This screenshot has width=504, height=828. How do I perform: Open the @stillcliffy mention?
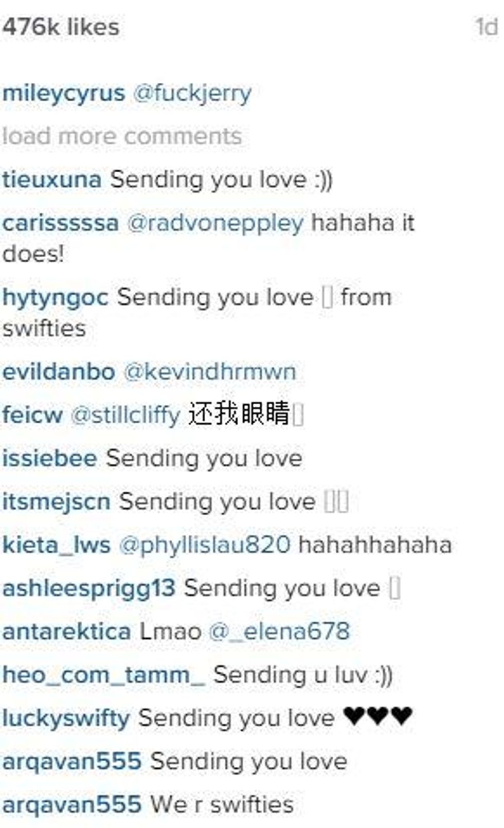(x=125, y=415)
